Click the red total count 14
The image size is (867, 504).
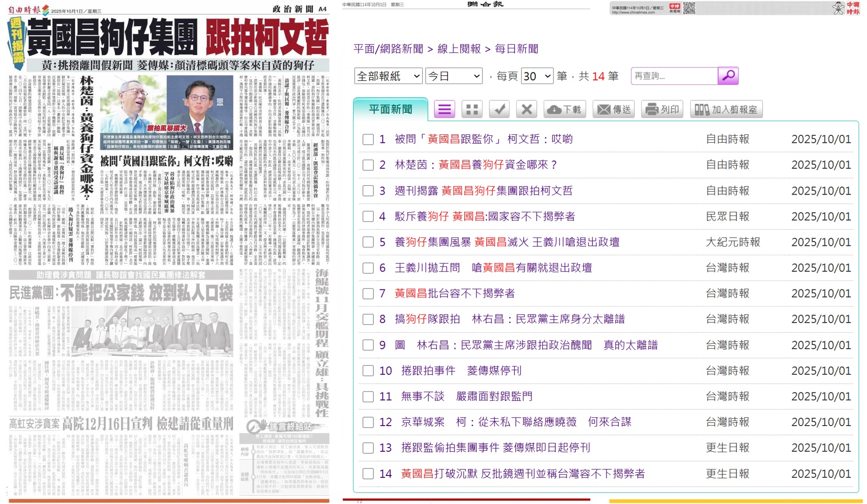598,76
